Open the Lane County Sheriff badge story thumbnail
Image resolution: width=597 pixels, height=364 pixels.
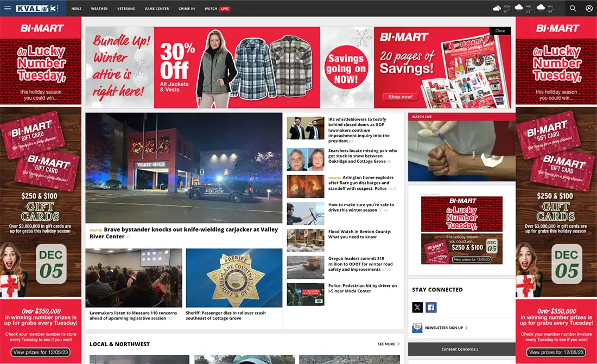click(234, 278)
